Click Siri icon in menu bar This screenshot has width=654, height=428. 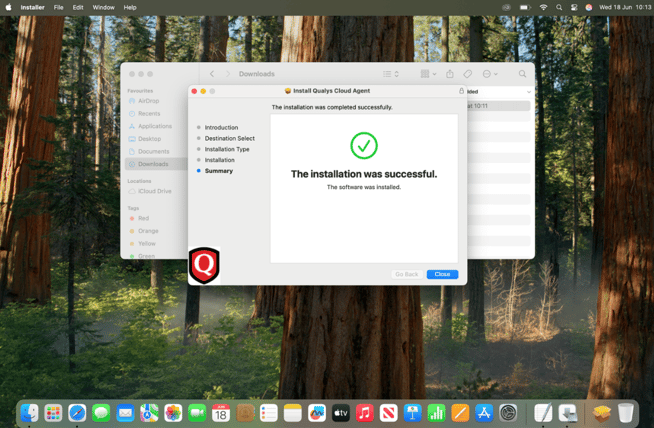point(589,7)
